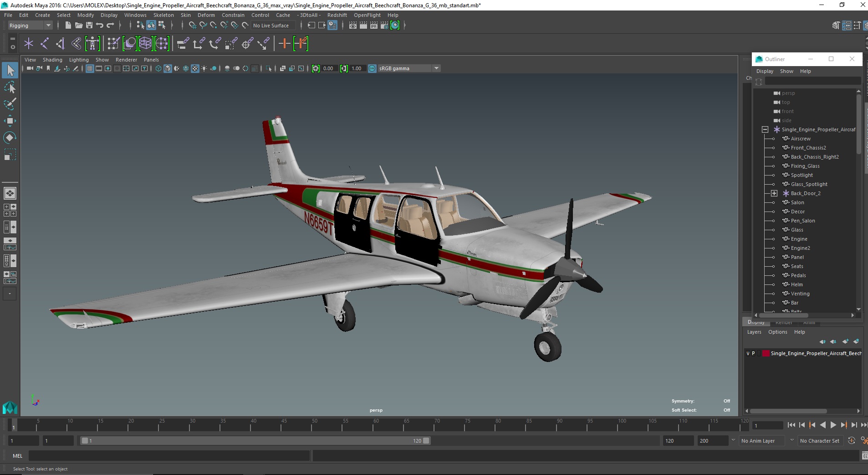
Task: Click the Parent Constraint shelf icon
Action: coord(183,44)
